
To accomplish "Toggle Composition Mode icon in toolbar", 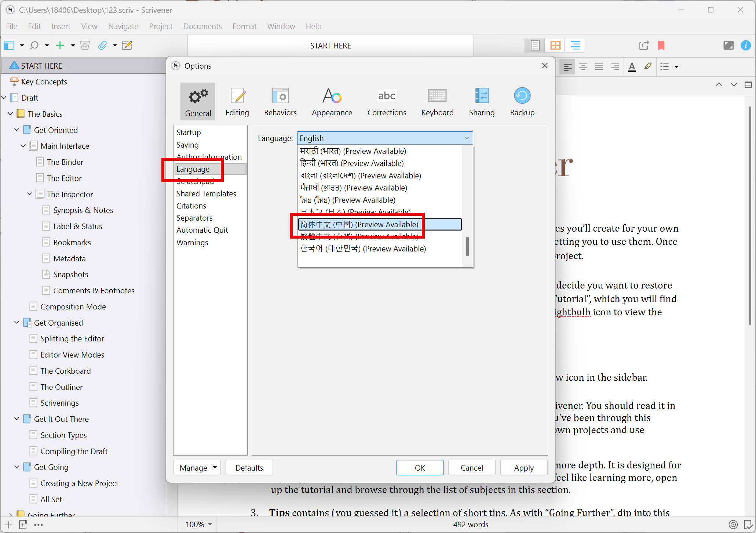I will 728,46.
